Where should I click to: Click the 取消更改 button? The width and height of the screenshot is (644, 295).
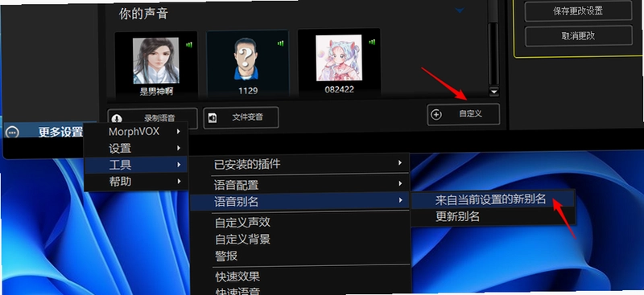[578, 35]
